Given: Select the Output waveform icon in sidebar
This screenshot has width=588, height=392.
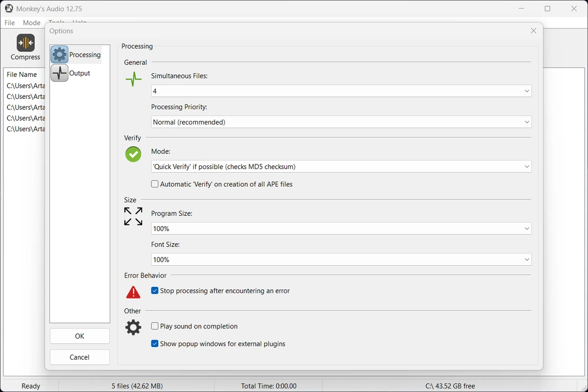Looking at the screenshot, I should 60,73.
